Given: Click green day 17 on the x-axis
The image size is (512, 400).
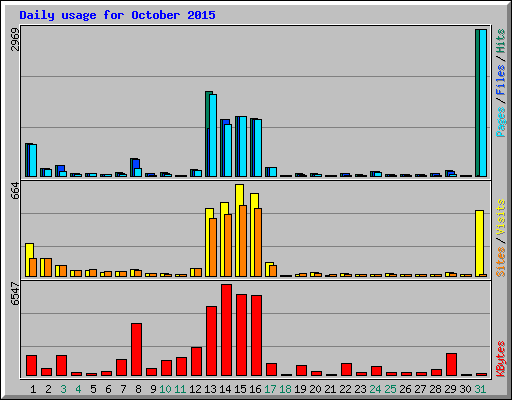Looking at the screenshot, I should 270,389.
